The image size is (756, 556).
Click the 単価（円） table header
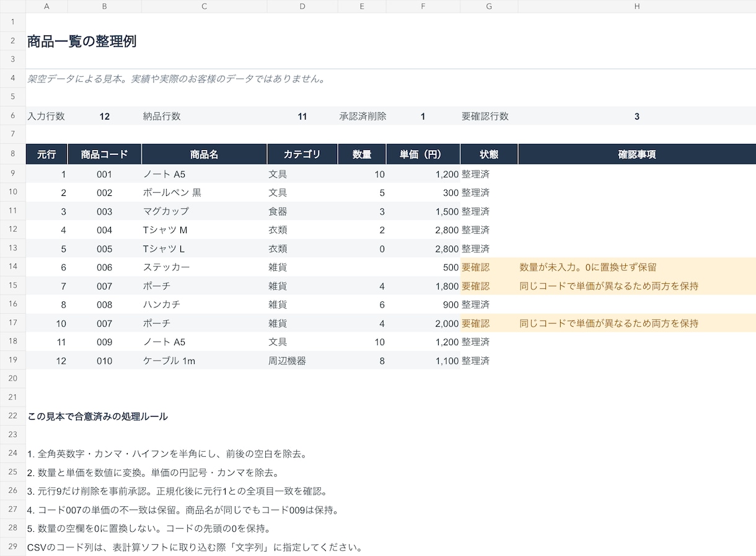coord(423,154)
